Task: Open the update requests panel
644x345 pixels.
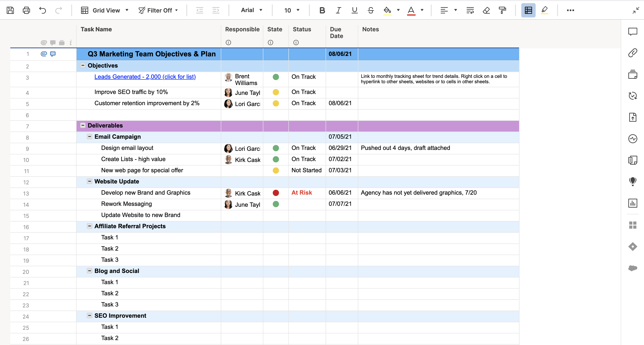Action: [x=633, y=96]
